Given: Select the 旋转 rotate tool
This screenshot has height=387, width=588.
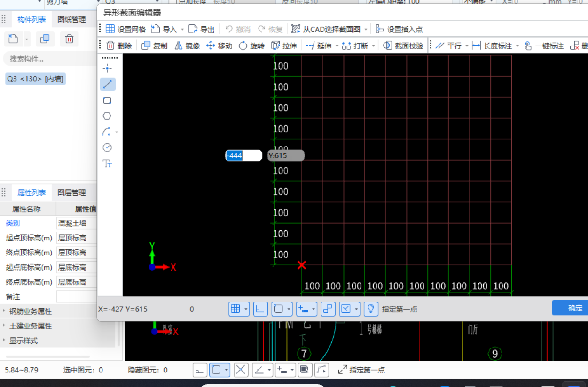Looking at the screenshot, I should (251, 46).
